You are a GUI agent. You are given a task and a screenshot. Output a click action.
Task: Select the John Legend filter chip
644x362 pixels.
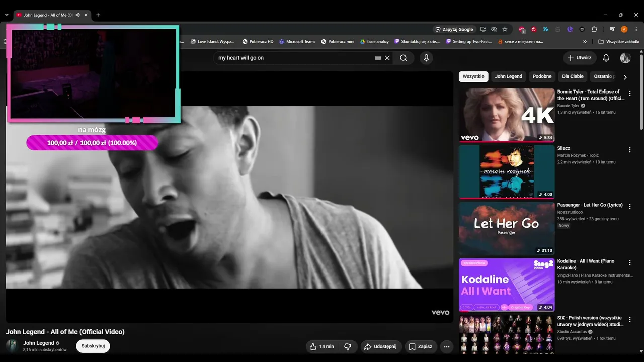pyautogui.click(x=508, y=76)
